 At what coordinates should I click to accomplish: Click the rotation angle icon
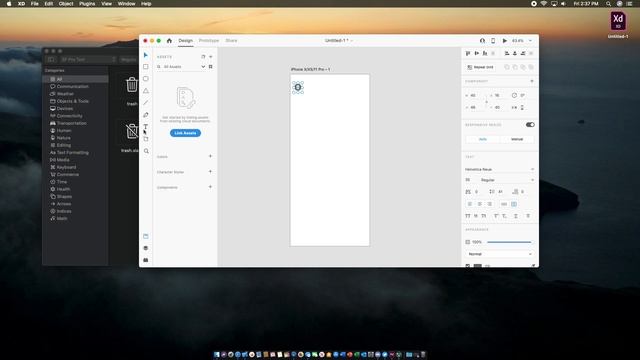(x=514, y=95)
